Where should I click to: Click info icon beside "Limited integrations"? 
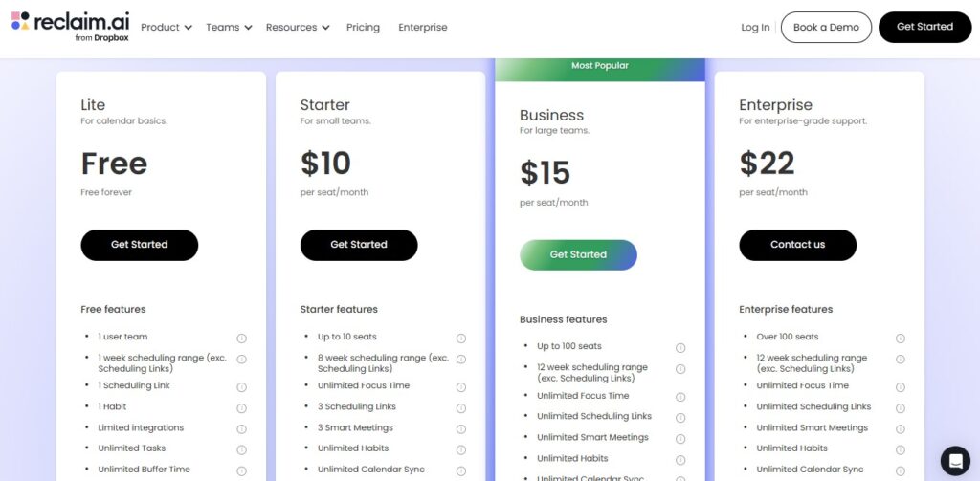(x=241, y=429)
